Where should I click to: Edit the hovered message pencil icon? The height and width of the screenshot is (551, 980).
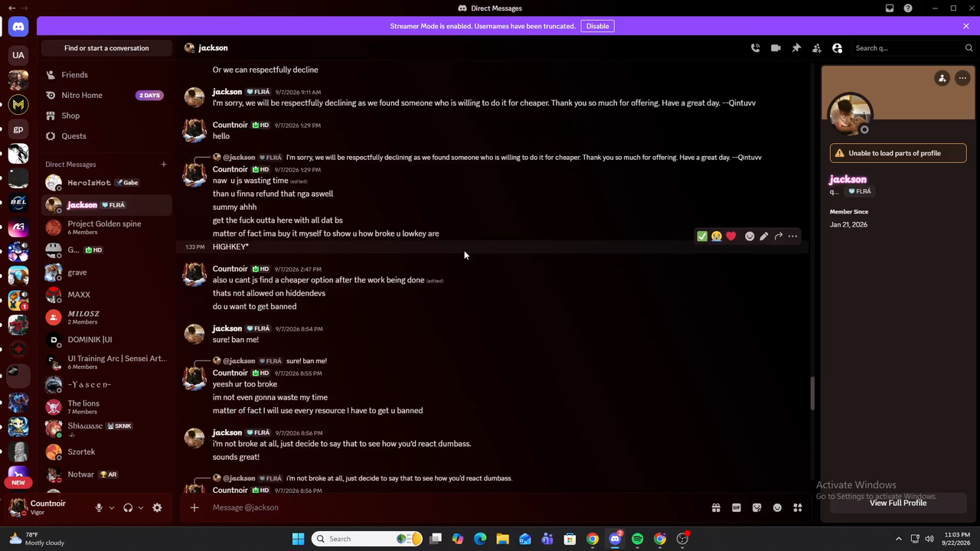[764, 236]
